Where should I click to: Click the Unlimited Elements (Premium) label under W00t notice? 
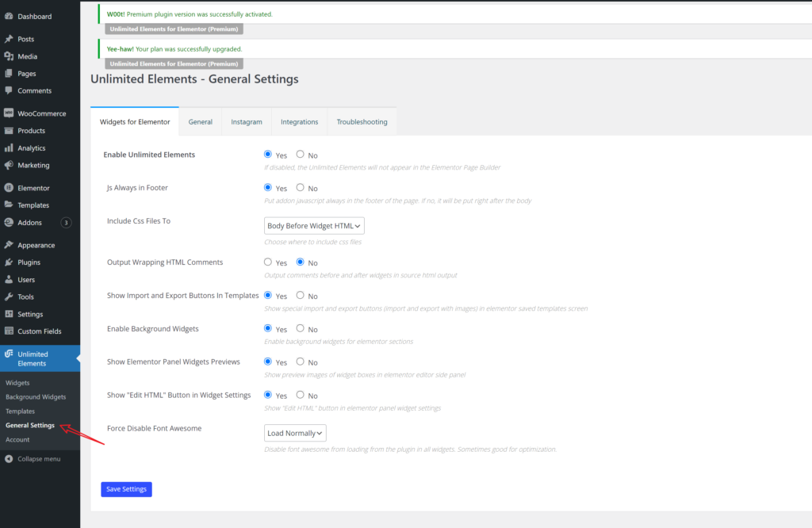pos(174,29)
